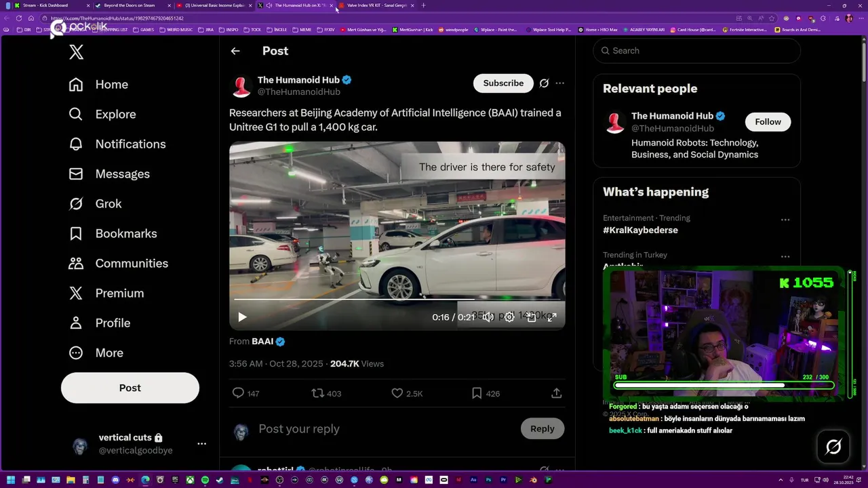The width and height of the screenshot is (868, 488).
Task: Expand the More menu in sidebar
Action: [x=96, y=352]
